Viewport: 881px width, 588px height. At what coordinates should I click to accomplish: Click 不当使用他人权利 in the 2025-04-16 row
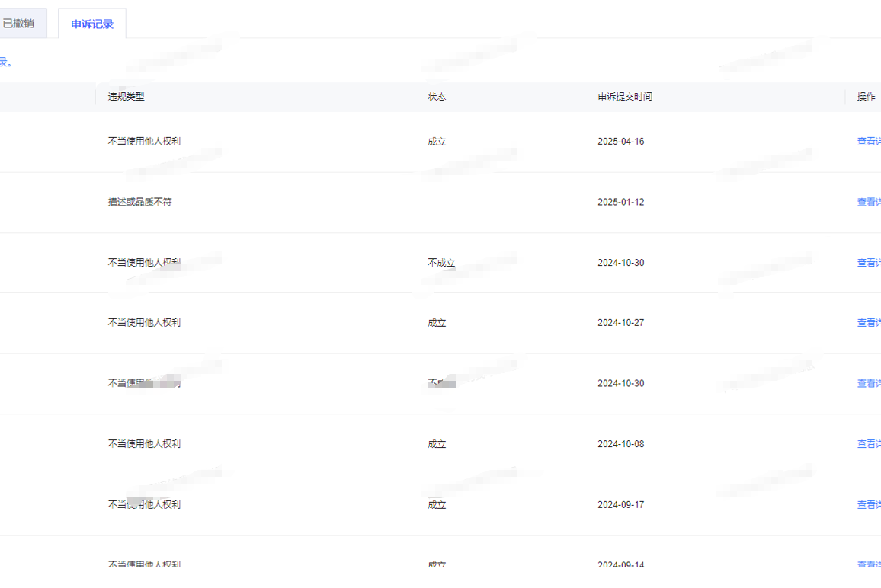pos(144,142)
